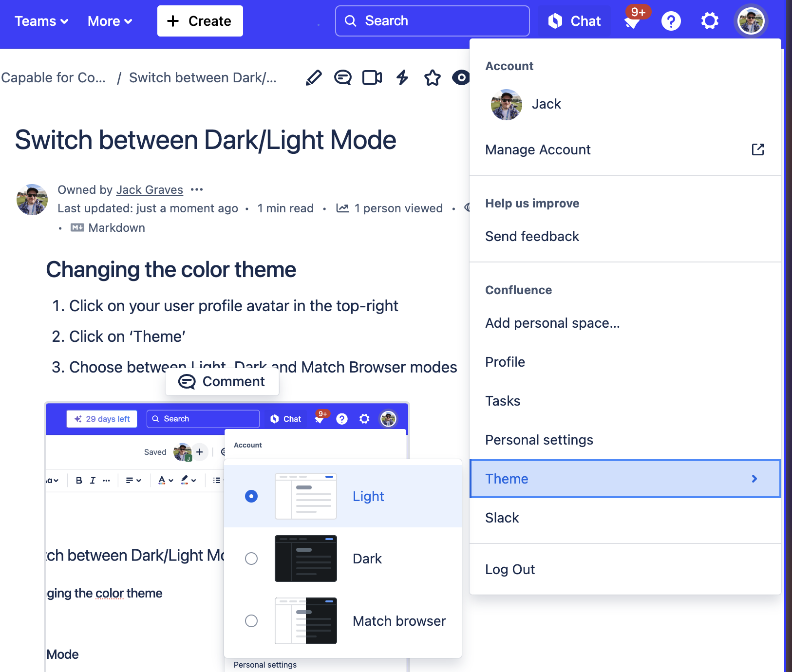Open the help question mark icon
The width and height of the screenshot is (792, 672).
pyautogui.click(x=671, y=21)
